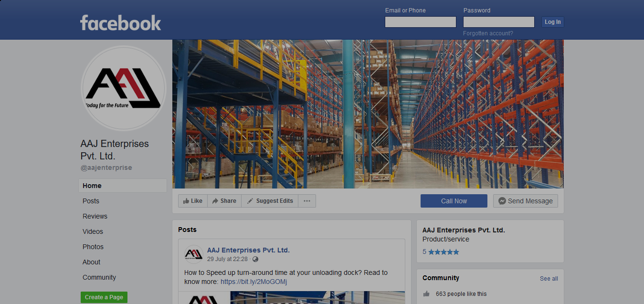Click the green Create a Page button
This screenshot has width=644, height=304.
pyautogui.click(x=104, y=297)
